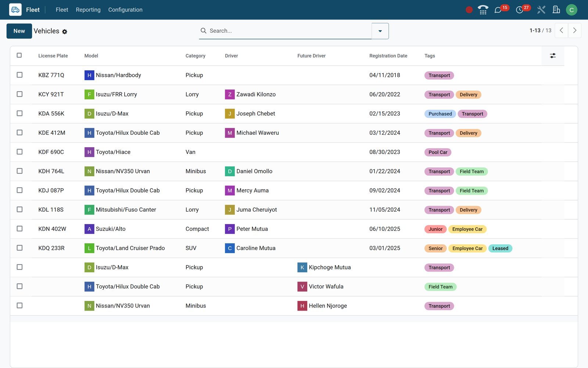Click Zawadi Kilonzo driver avatar
The width and height of the screenshot is (588, 368).
tap(230, 95)
